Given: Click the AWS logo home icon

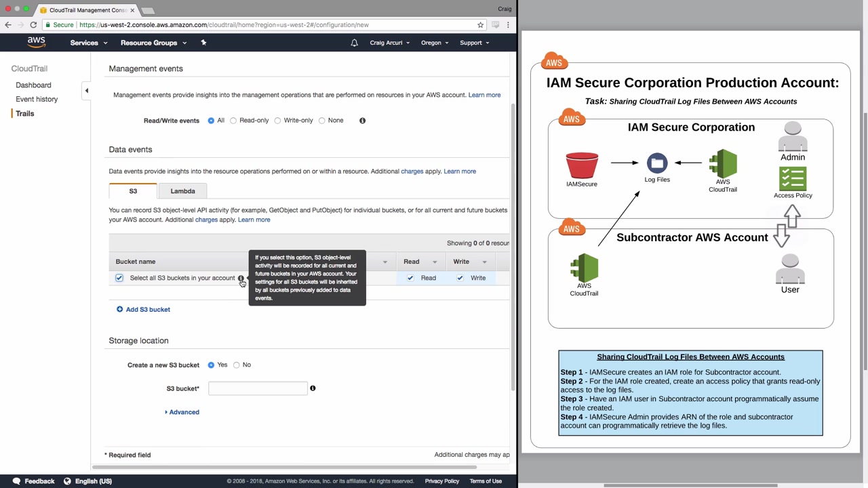Looking at the screenshot, I should [x=37, y=42].
